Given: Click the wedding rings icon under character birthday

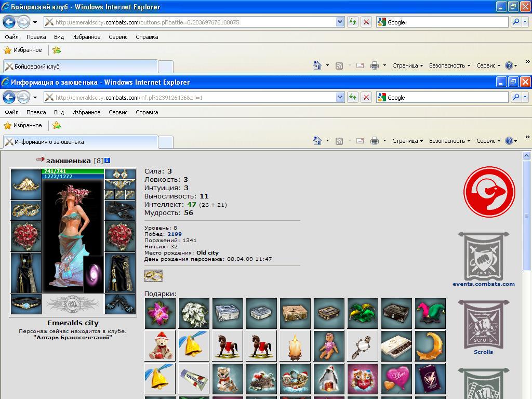Looking at the screenshot, I should tap(153, 276).
